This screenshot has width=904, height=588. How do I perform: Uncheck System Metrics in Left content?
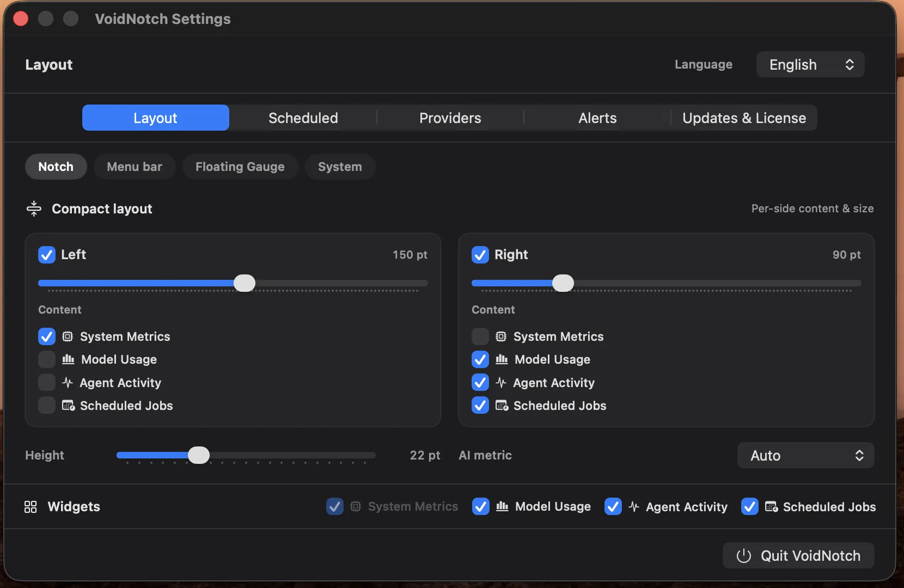47,336
